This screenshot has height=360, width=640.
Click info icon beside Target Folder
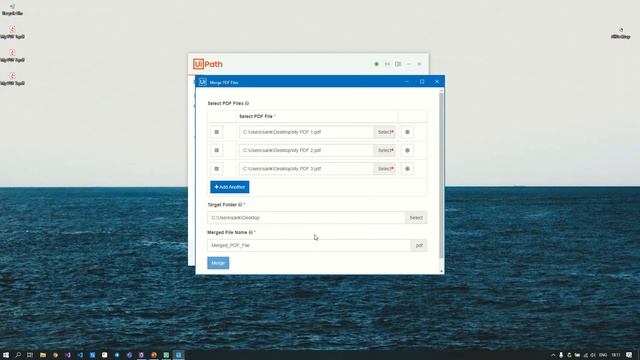click(240, 204)
